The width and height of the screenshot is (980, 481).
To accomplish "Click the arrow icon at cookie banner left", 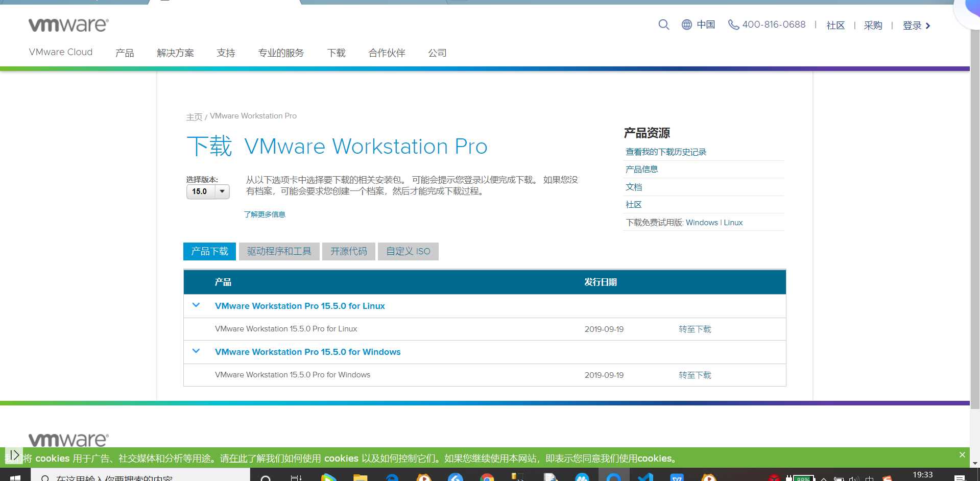I will (x=14, y=454).
